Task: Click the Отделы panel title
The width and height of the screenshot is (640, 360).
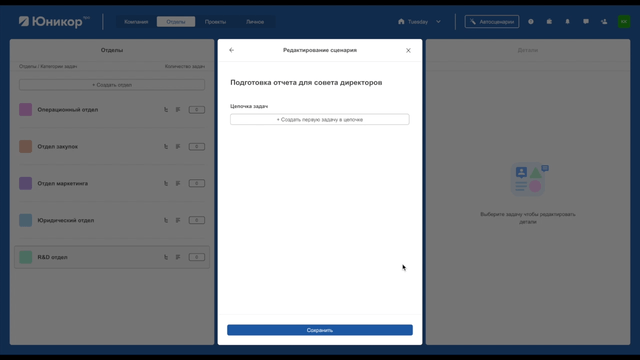Action: (112, 50)
